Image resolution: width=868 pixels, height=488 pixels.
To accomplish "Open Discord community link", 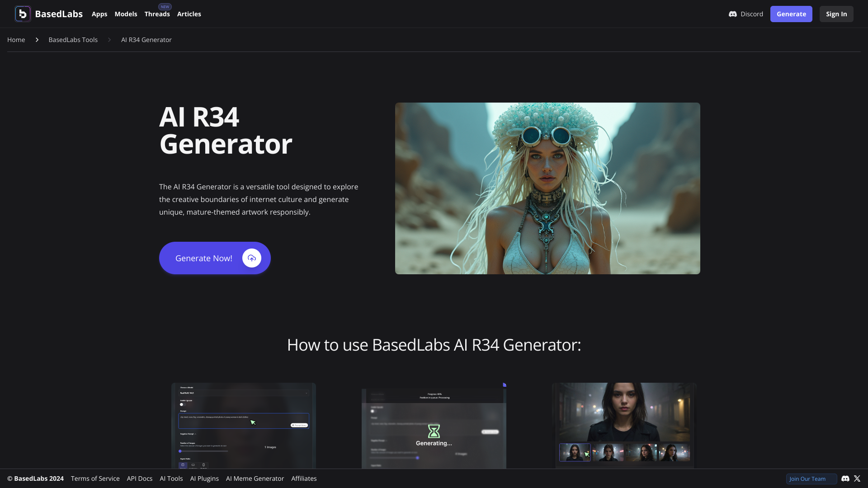I will 745,14.
